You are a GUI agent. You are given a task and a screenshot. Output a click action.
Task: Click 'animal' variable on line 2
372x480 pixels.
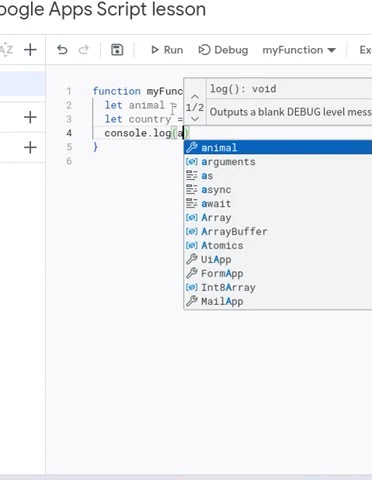pos(147,105)
